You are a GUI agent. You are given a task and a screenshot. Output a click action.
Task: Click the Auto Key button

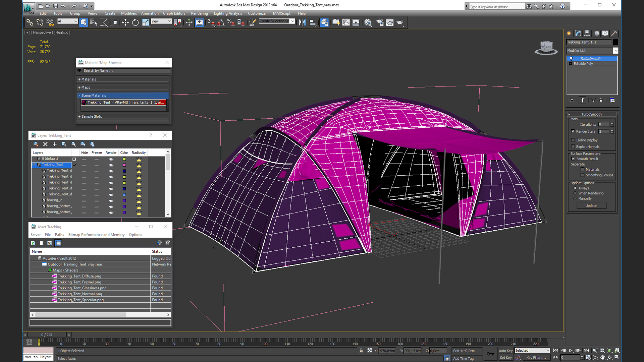pos(505,351)
